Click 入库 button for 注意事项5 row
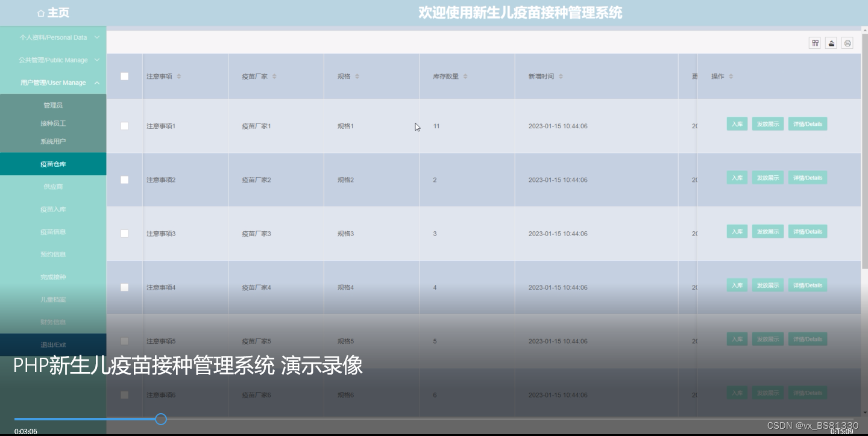 point(737,339)
